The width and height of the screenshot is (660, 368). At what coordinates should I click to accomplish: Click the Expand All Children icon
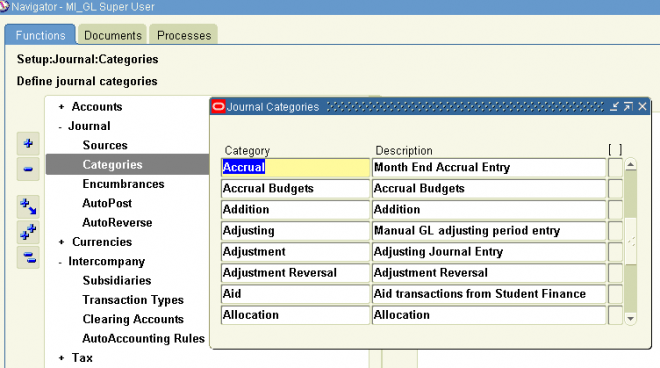coord(28,206)
